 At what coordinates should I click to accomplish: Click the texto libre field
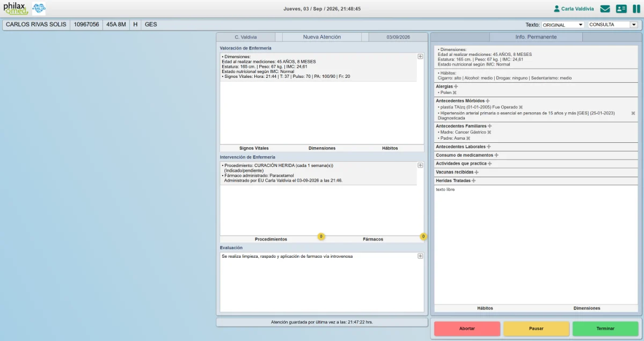(536, 244)
